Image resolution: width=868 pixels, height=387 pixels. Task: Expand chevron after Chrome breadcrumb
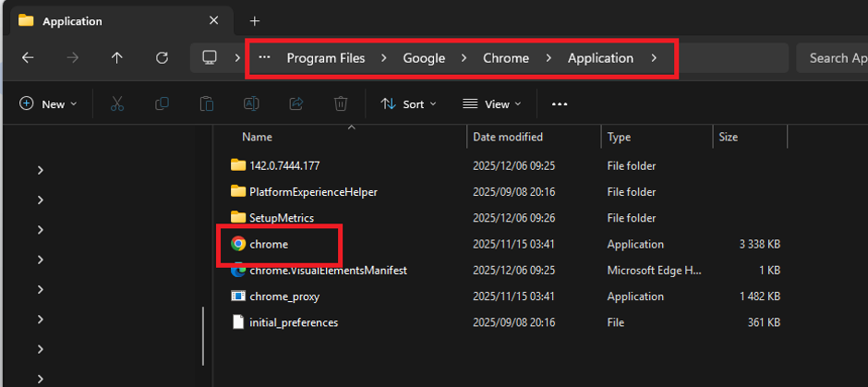[549, 58]
